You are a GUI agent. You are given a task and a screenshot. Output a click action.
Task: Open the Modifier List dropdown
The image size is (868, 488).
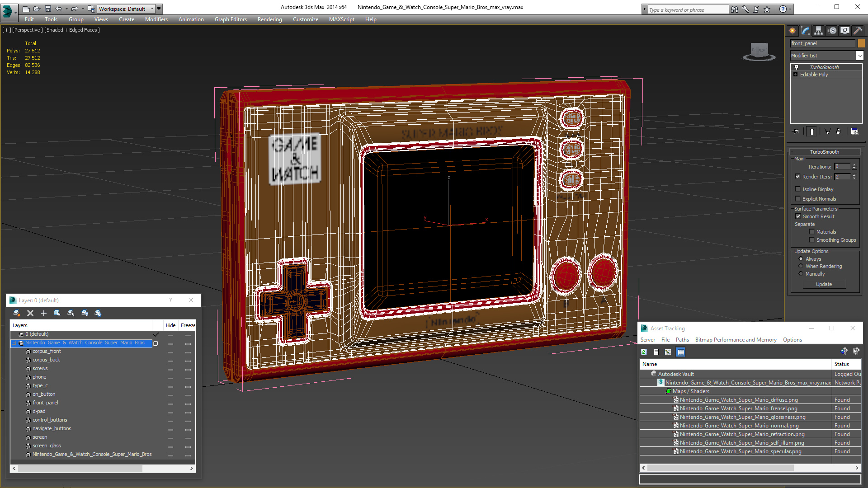coord(859,56)
